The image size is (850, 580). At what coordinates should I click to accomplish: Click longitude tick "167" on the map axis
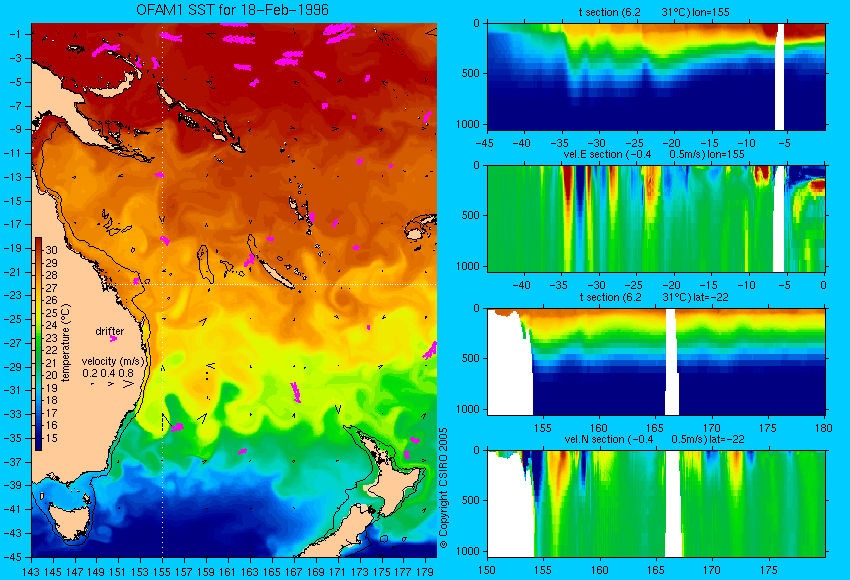294,571
